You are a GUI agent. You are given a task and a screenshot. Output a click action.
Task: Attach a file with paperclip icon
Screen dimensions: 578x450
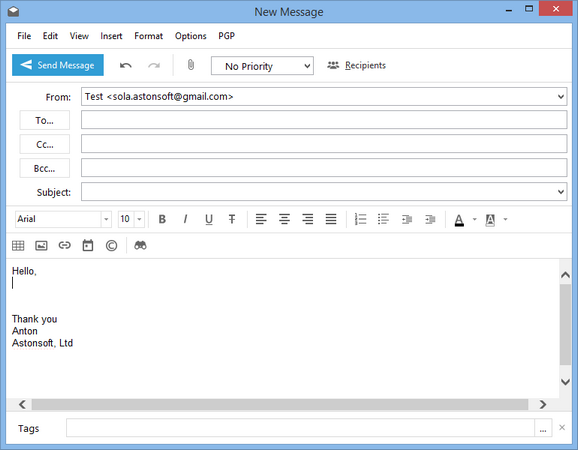[x=191, y=65]
